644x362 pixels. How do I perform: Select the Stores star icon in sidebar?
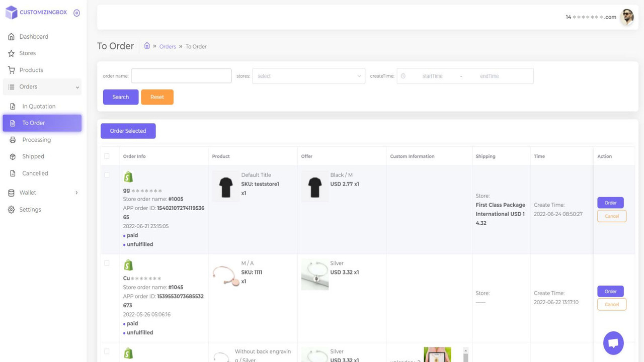pyautogui.click(x=12, y=53)
